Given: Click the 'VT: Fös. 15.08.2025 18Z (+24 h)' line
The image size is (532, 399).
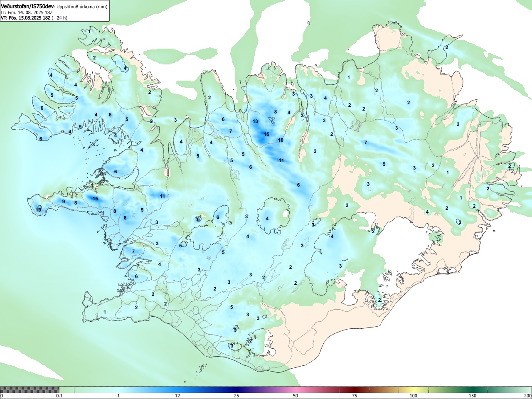Looking at the screenshot, I should (34, 18).
